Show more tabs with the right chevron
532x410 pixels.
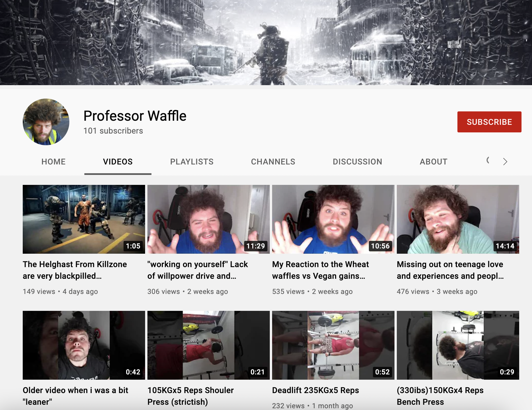[505, 162]
